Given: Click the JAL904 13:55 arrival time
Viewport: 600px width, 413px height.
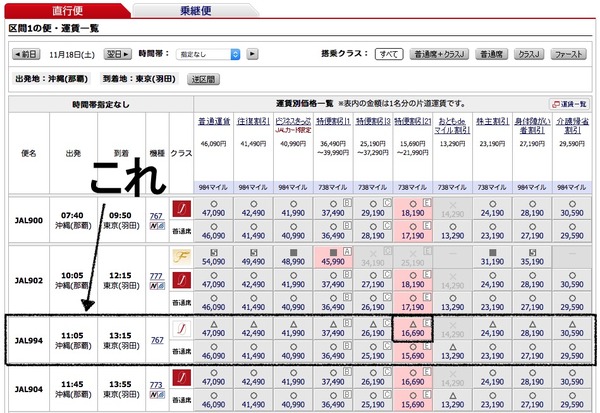Looking at the screenshot, I should pos(120,384).
